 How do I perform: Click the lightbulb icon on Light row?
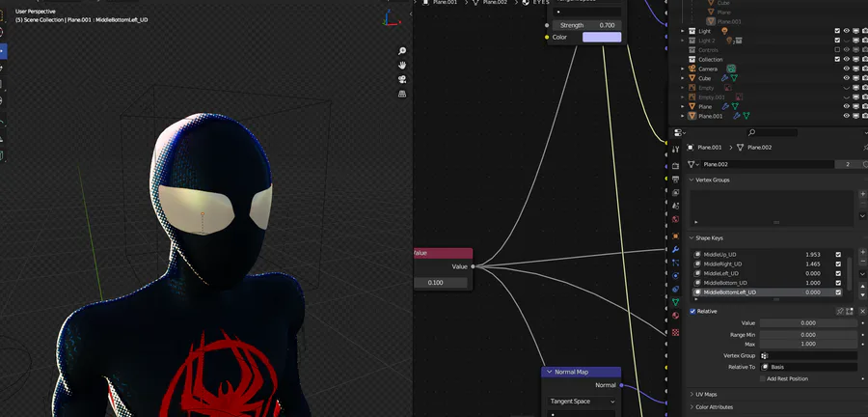click(x=724, y=31)
